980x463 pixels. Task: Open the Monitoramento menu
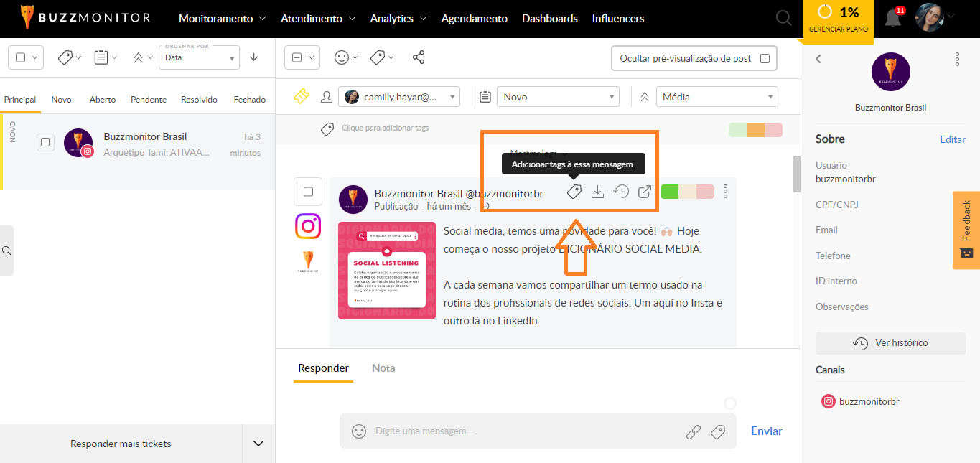coord(222,19)
